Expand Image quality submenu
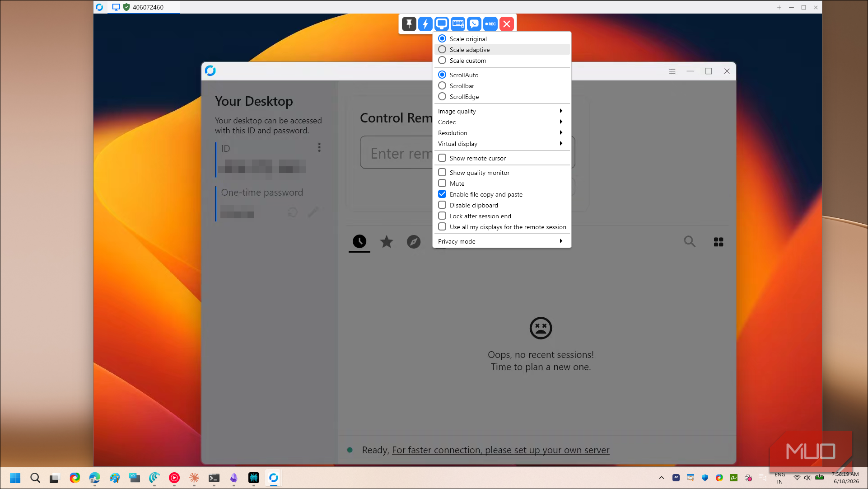The height and width of the screenshot is (489, 868). 502,111
